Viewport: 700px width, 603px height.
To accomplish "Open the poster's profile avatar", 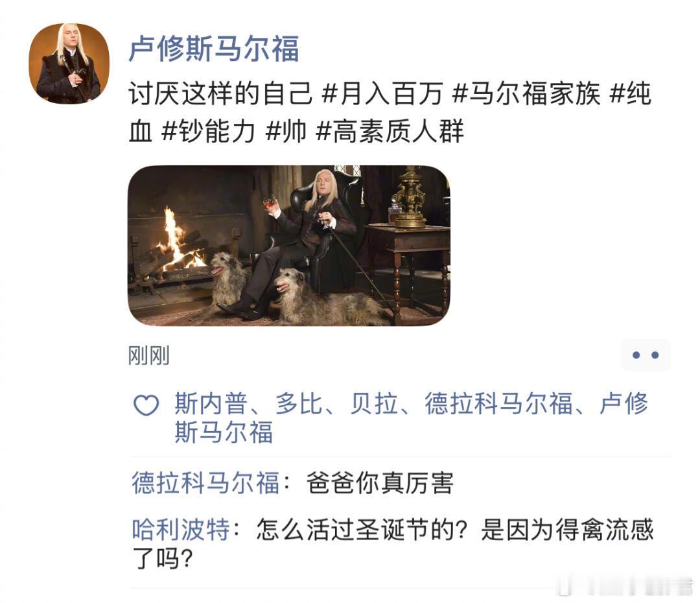I will point(69,64).
